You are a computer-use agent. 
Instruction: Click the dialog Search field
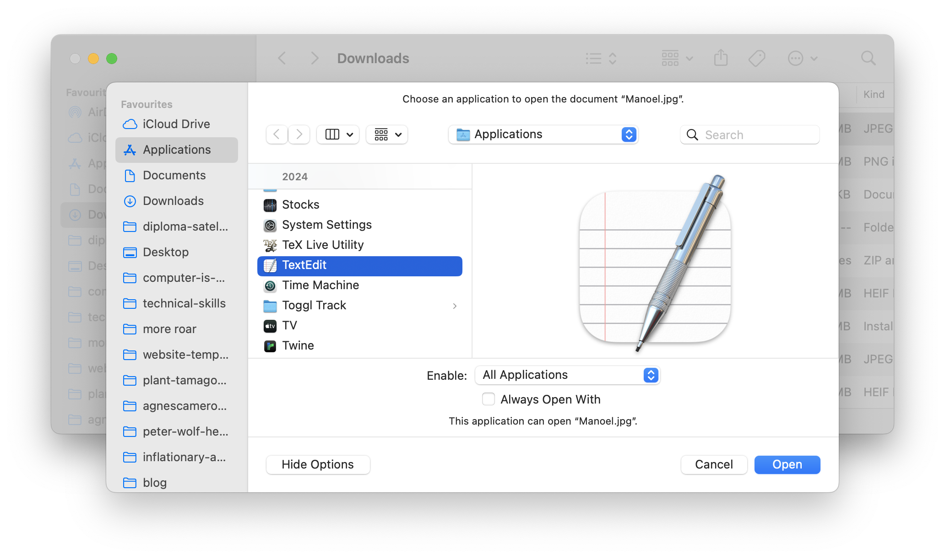(x=750, y=135)
